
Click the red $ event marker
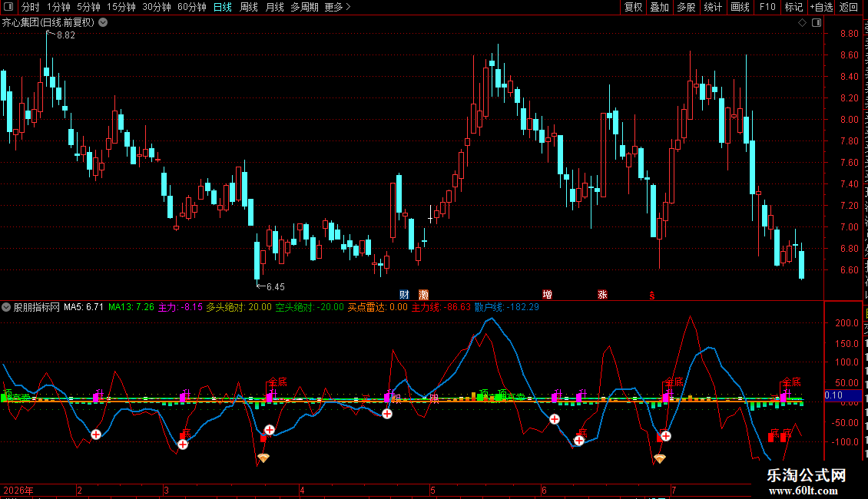[x=652, y=296]
